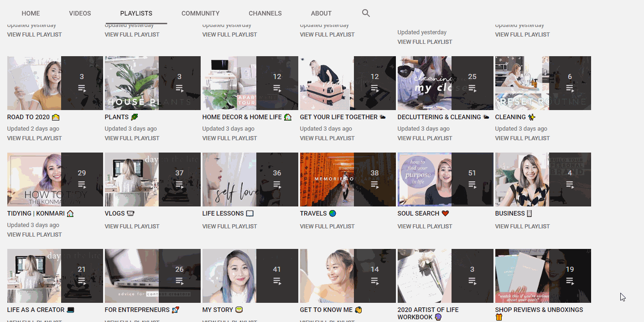Switch to the COMMUNITY tab

coord(201,13)
